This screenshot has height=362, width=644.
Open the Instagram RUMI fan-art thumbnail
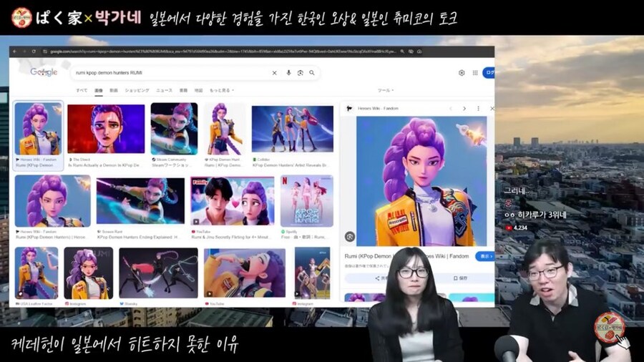click(88, 273)
